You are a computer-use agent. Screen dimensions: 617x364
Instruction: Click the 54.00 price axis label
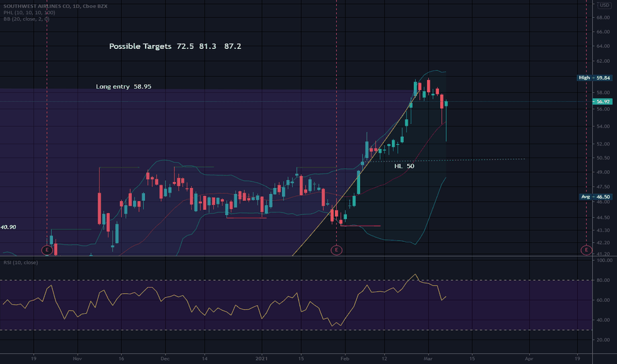click(603, 126)
